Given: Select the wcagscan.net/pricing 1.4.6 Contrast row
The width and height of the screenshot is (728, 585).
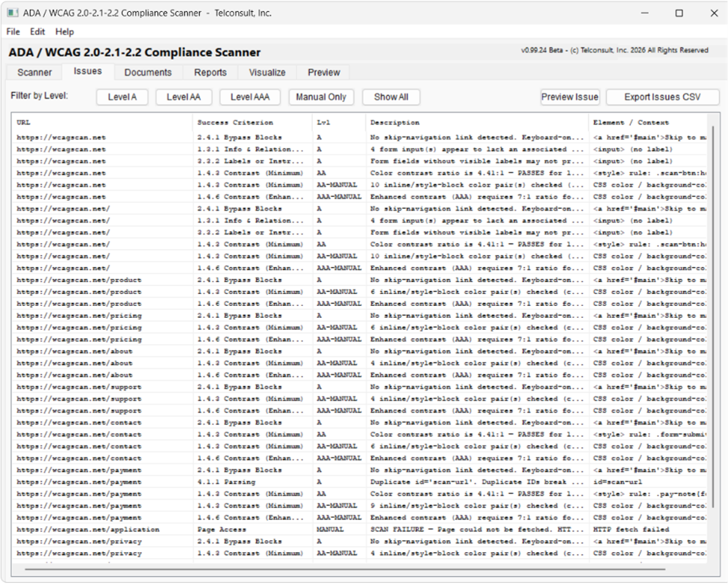Looking at the screenshot, I should (x=360, y=340).
